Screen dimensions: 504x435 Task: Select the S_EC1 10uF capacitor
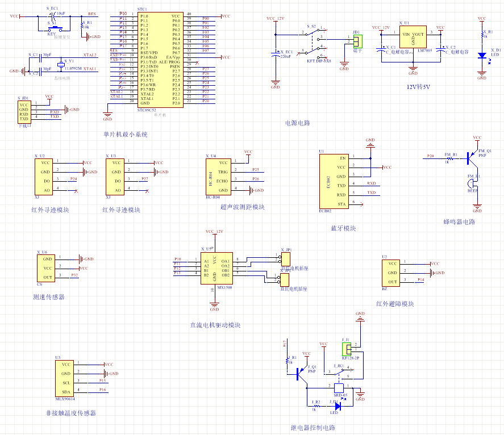53,16
